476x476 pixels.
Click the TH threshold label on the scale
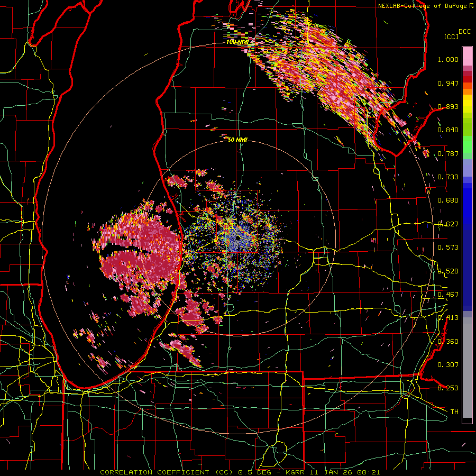(x=454, y=412)
